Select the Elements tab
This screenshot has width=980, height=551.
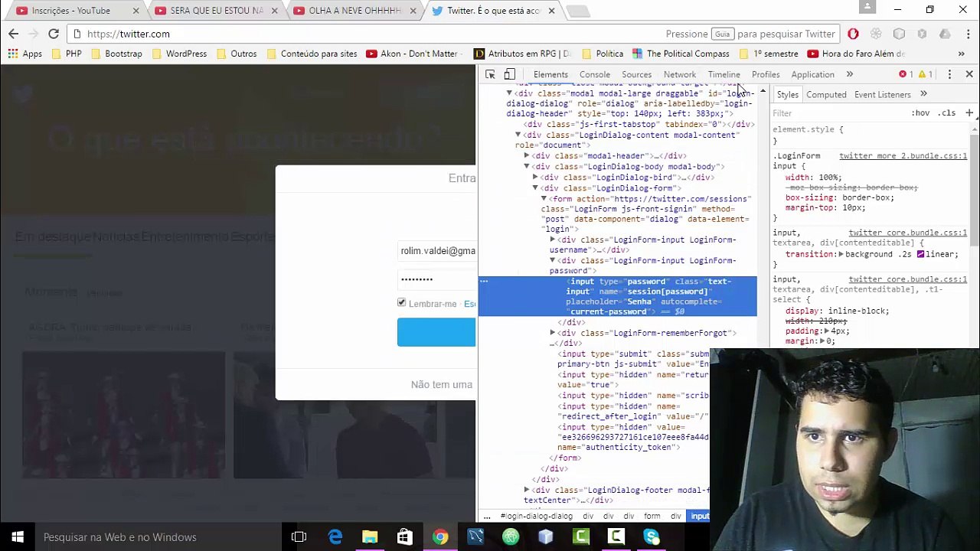550,74
